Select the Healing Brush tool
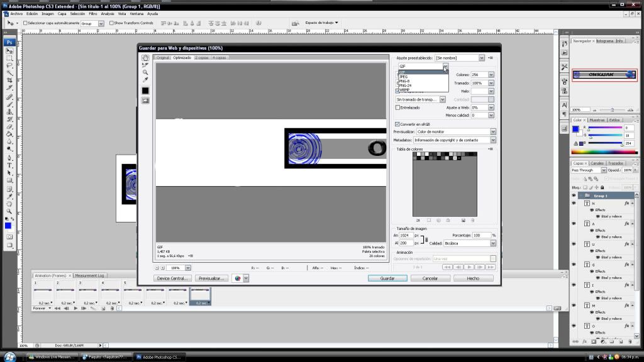Image resolution: width=644 pixels, height=362 pixels. (x=9, y=97)
